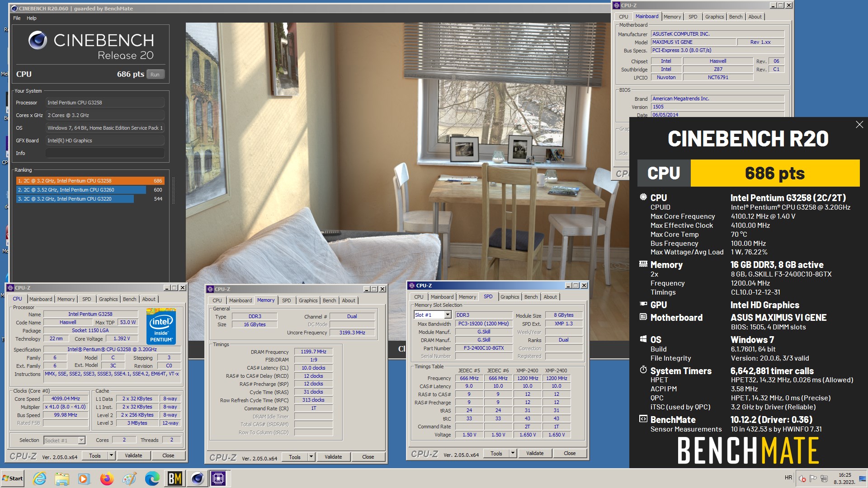Click the CPU-Z title icon in Mainboard window
868x488 pixels.
617,5
